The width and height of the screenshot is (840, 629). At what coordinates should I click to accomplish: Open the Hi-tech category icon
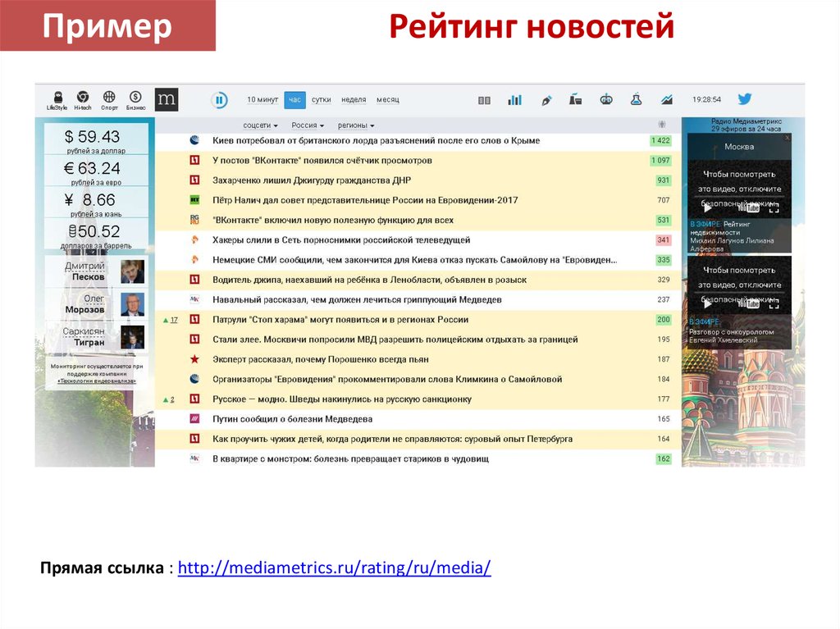coord(83,98)
